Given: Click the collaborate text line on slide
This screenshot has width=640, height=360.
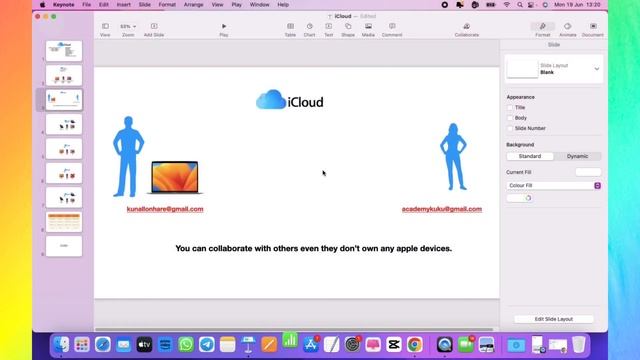Looking at the screenshot, I should [313, 249].
